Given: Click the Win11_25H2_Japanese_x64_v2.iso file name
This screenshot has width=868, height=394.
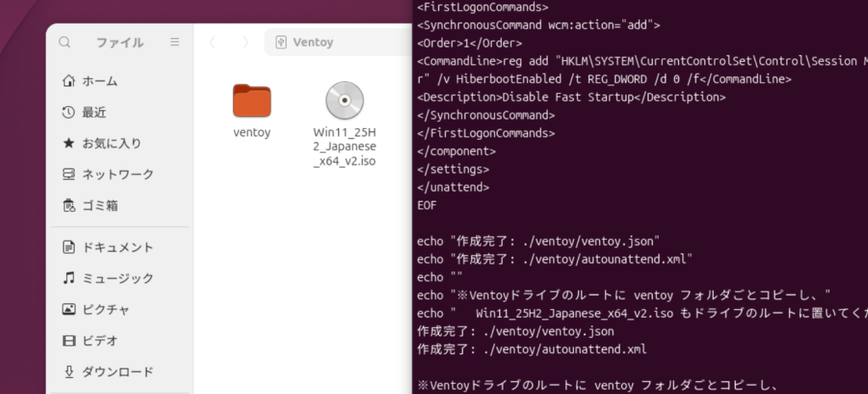Looking at the screenshot, I should tap(344, 147).
